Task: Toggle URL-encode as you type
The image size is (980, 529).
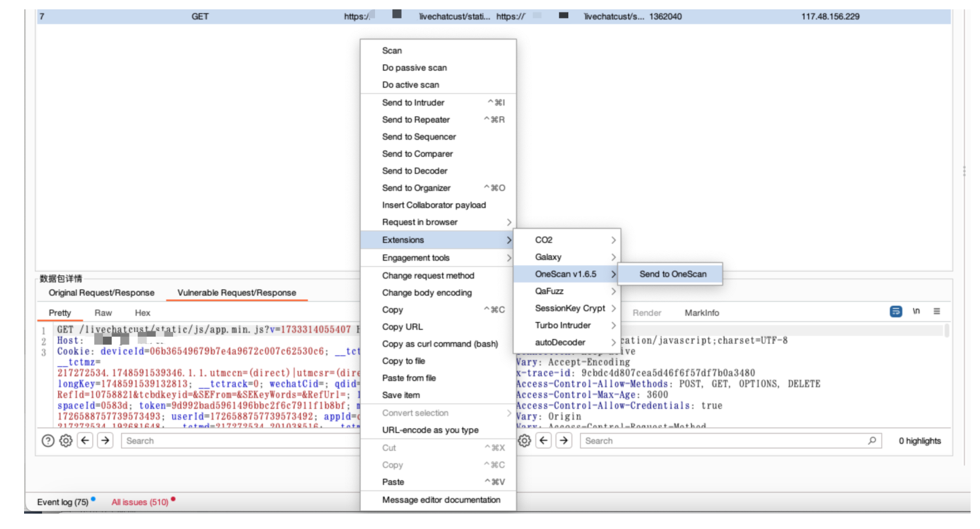Action: (x=430, y=430)
